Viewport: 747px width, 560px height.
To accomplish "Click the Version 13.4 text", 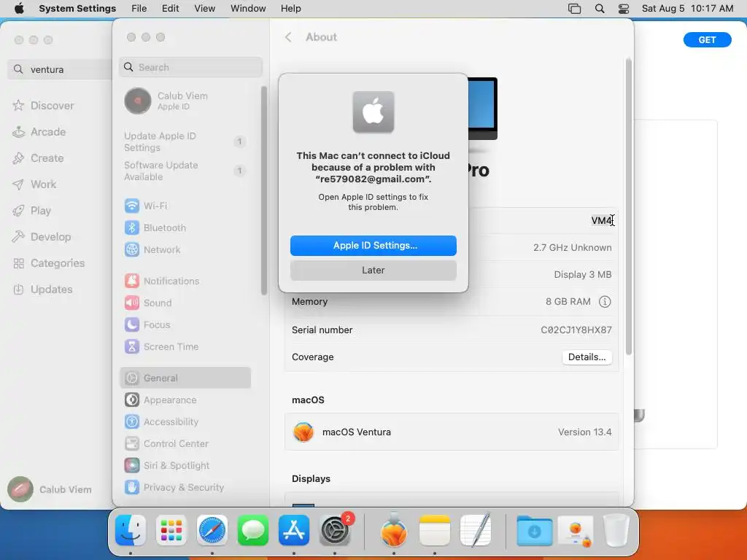I will [584, 432].
